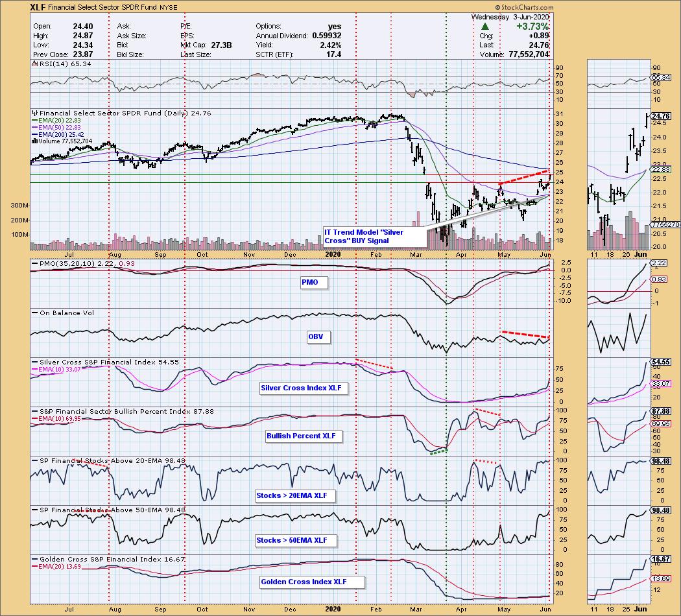This screenshot has height=616, width=681.
Task: Click the Volume 77,552,704 legend under EMAs
Action: 62,141
